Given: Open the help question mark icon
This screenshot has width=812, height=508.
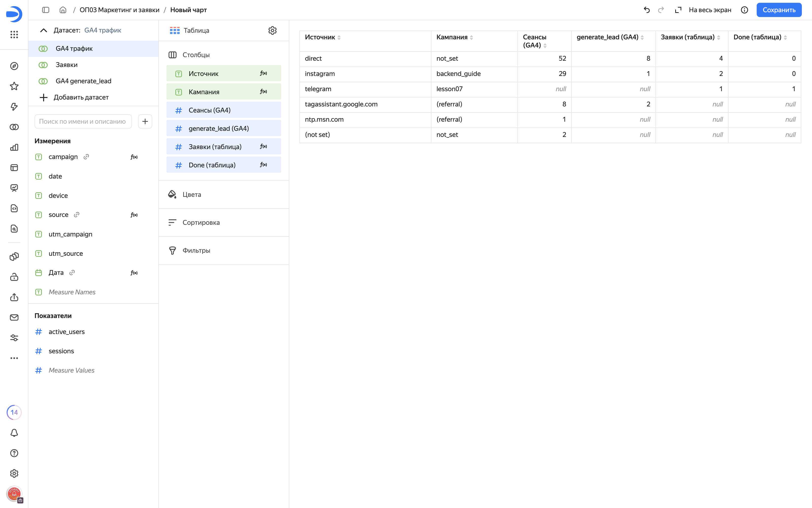Looking at the screenshot, I should click(x=14, y=453).
